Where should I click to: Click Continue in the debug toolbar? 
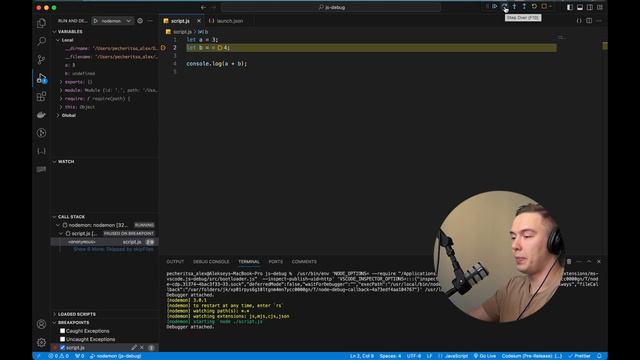(x=494, y=7)
